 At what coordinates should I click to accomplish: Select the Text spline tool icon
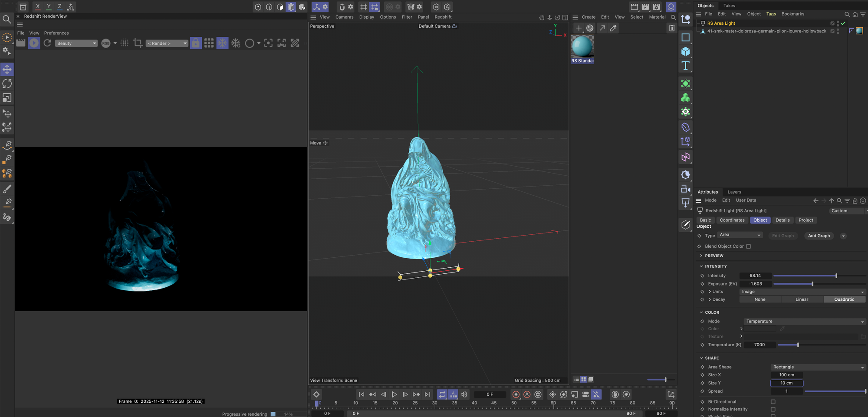tap(685, 66)
